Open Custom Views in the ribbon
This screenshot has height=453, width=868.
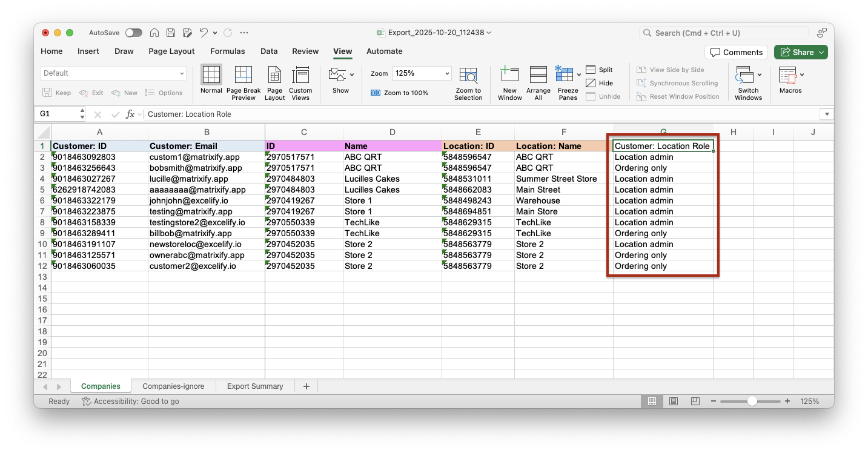point(300,76)
